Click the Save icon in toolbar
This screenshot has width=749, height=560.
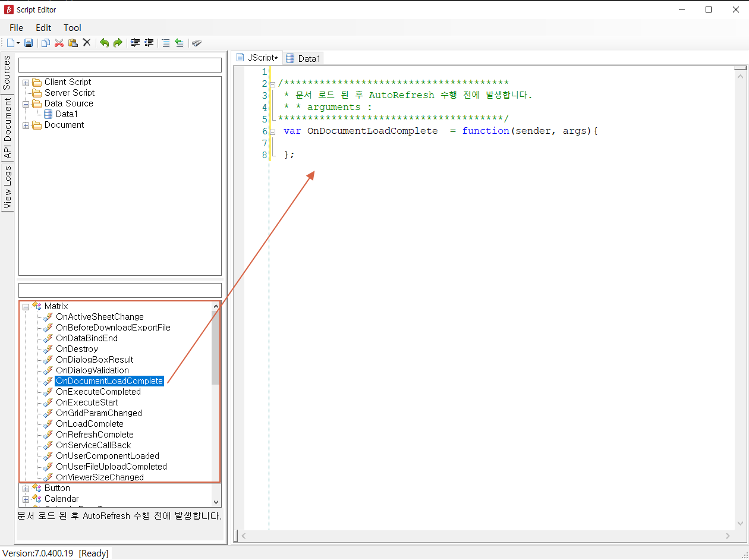(x=29, y=43)
